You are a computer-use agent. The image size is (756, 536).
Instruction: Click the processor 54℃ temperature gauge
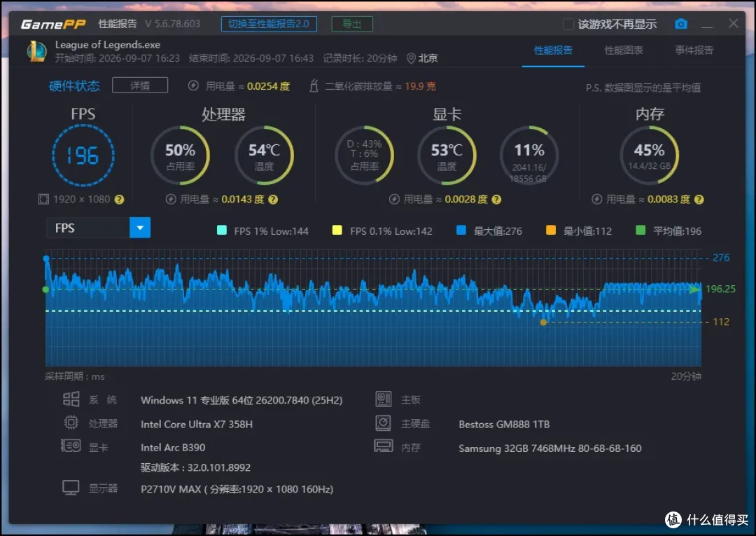264,156
